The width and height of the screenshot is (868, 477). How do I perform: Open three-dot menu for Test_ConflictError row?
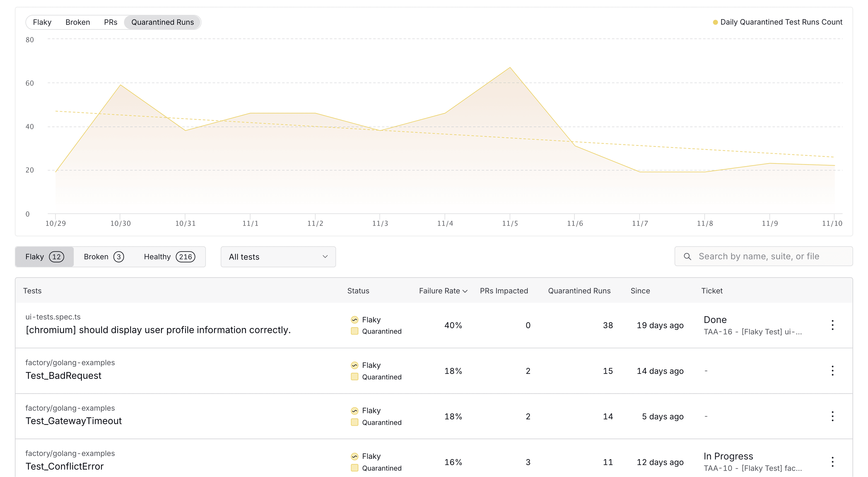tap(832, 462)
